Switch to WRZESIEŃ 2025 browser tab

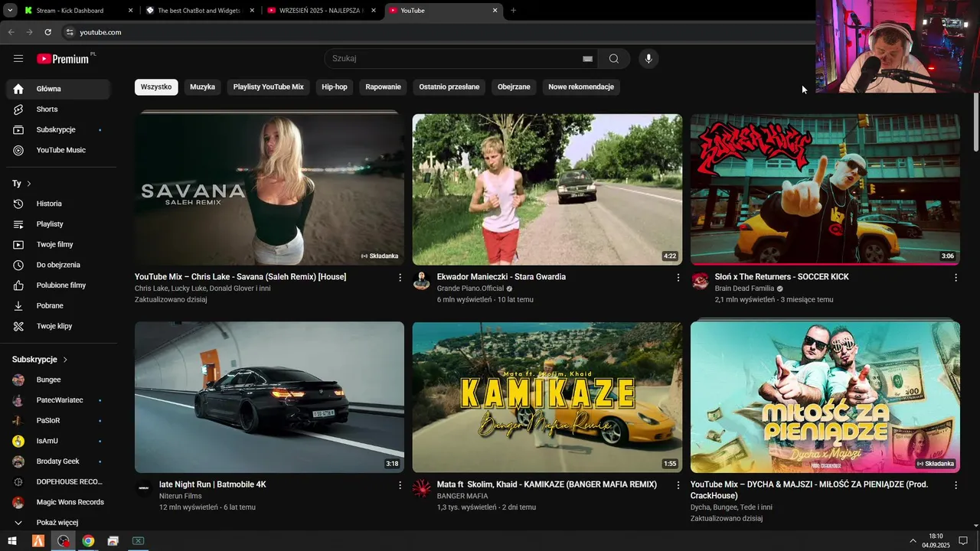pyautogui.click(x=320, y=11)
